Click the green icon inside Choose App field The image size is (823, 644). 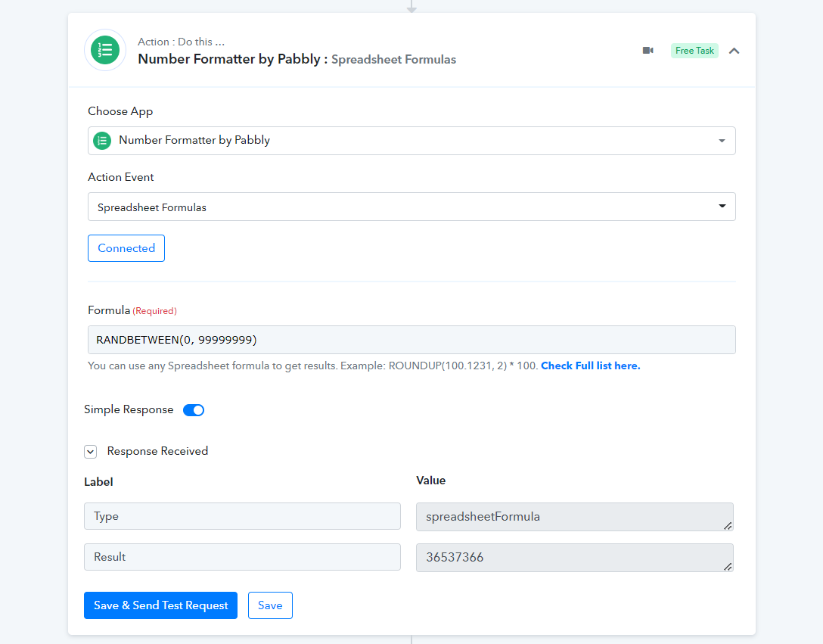pyautogui.click(x=102, y=141)
